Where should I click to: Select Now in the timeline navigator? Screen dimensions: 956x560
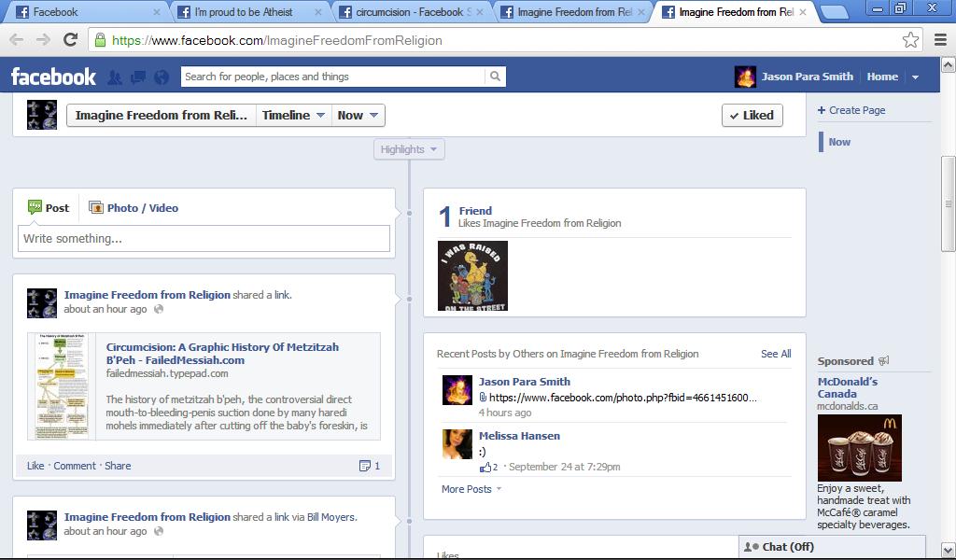coord(839,142)
